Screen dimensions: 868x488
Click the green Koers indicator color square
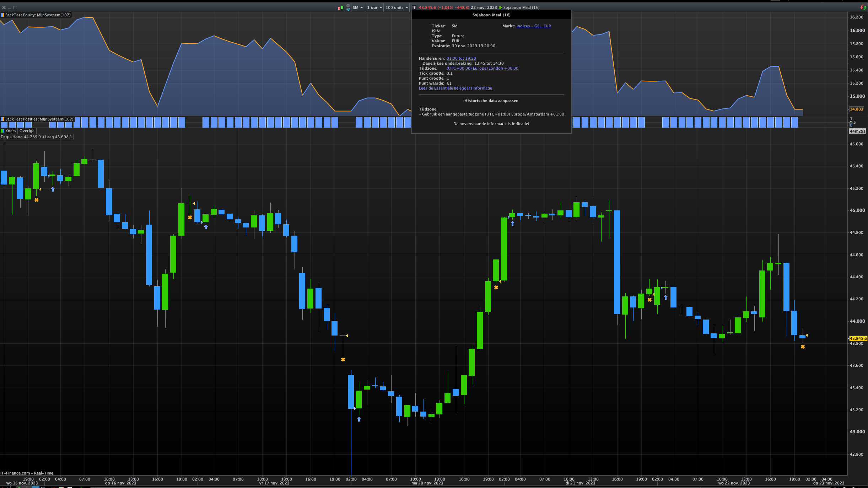pos(2,131)
